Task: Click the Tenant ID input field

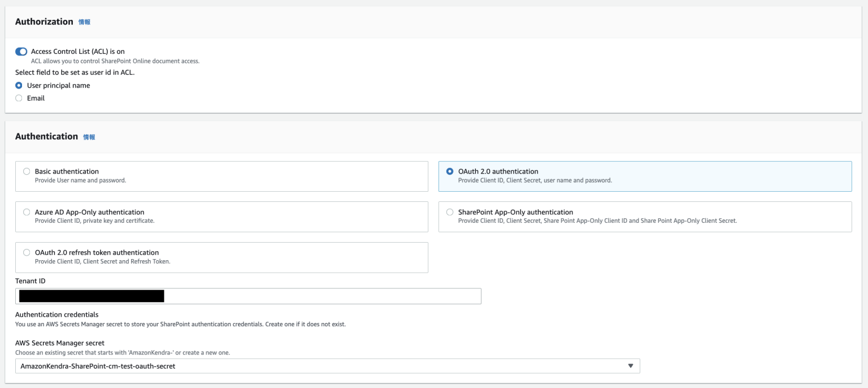Action: click(x=249, y=296)
